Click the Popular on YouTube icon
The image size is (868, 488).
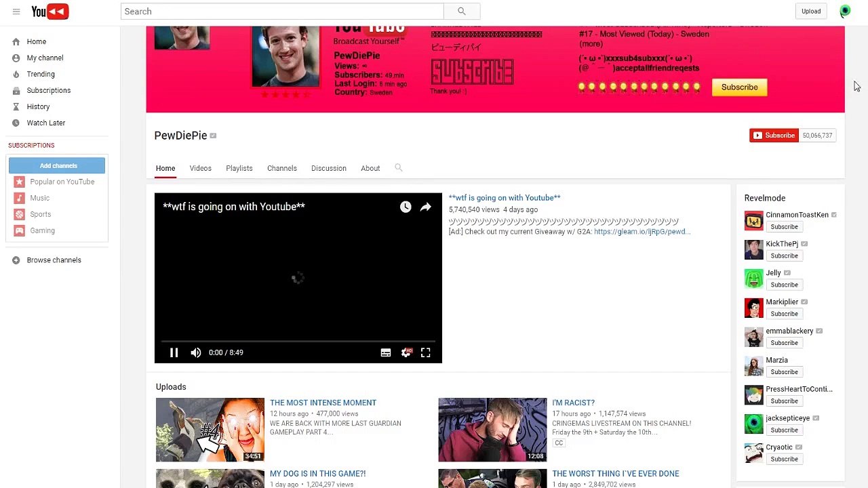pos(19,182)
